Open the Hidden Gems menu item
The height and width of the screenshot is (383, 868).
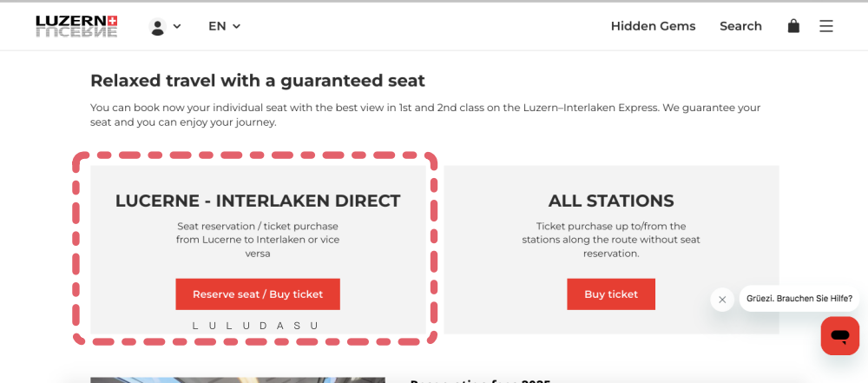point(654,26)
